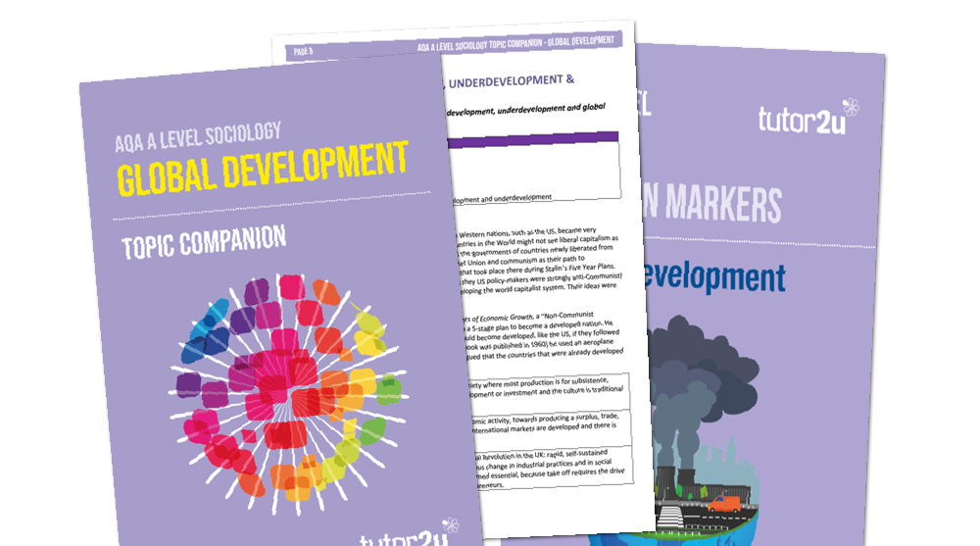Click the colorful speech-bubble globe illustration
The height and width of the screenshot is (546, 980).
[x=289, y=395]
